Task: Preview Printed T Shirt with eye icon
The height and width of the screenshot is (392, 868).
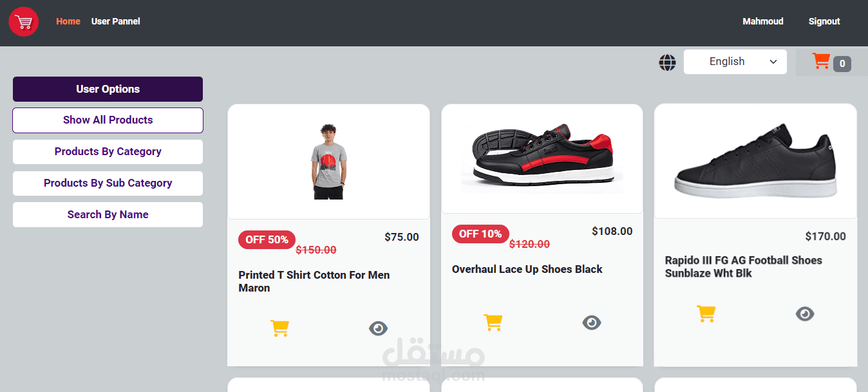Action: 378,328
